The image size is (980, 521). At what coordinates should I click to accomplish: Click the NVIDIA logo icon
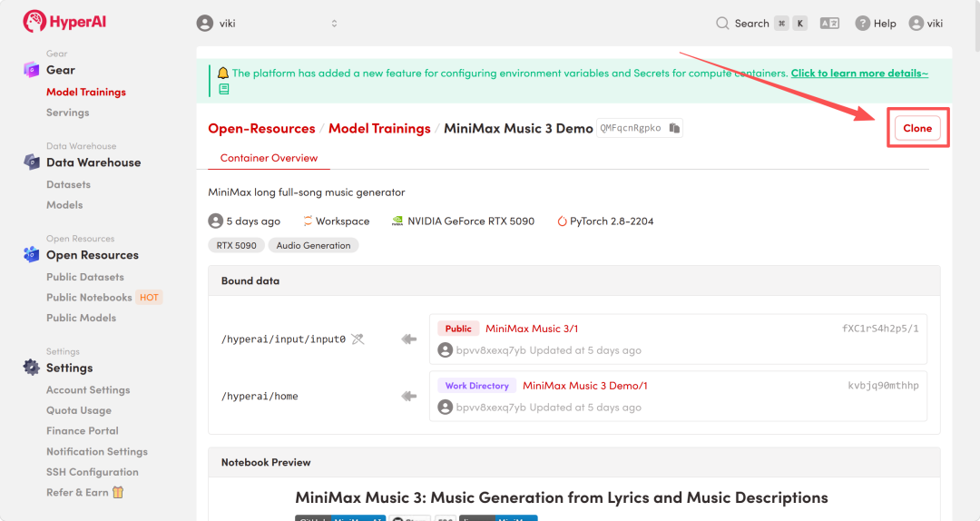397,221
